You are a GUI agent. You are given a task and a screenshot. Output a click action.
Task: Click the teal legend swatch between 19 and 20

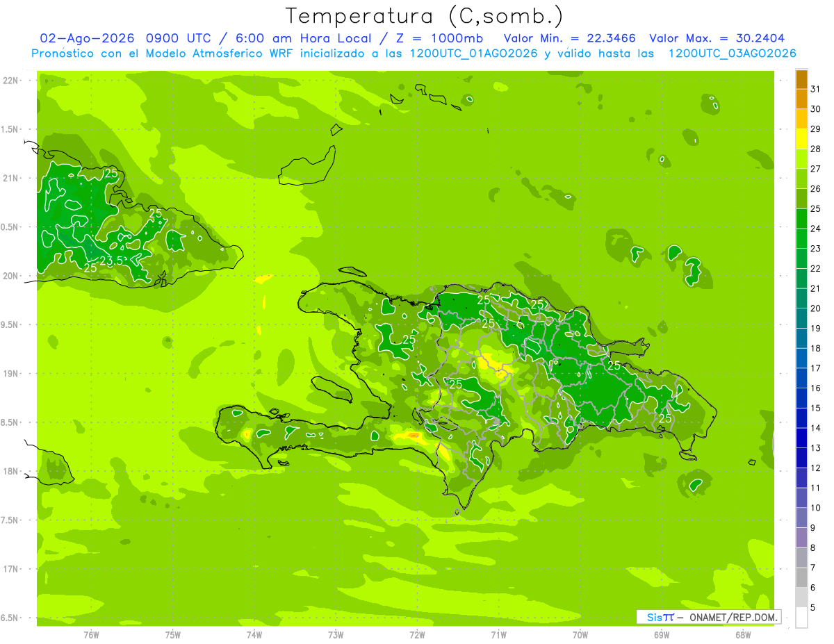point(801,318)
